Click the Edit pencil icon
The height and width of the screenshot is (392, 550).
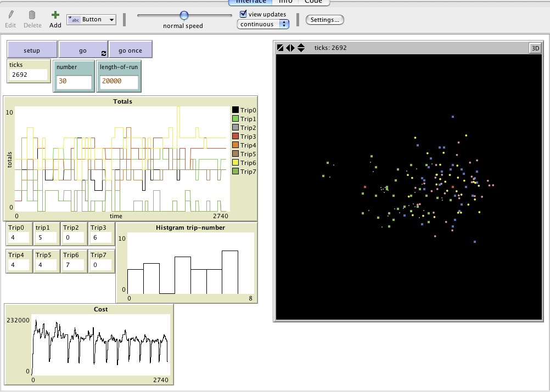click(10, 15)
